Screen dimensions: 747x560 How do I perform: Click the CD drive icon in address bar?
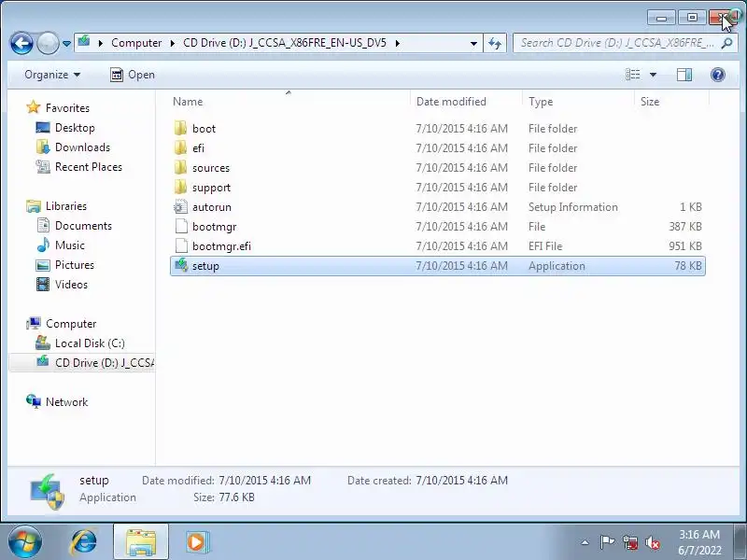coord(84,42)
